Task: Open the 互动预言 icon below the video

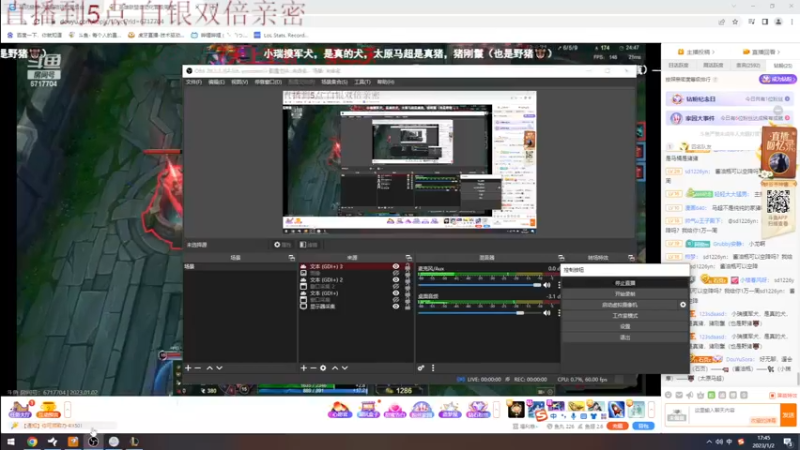Action: [48, 409]
